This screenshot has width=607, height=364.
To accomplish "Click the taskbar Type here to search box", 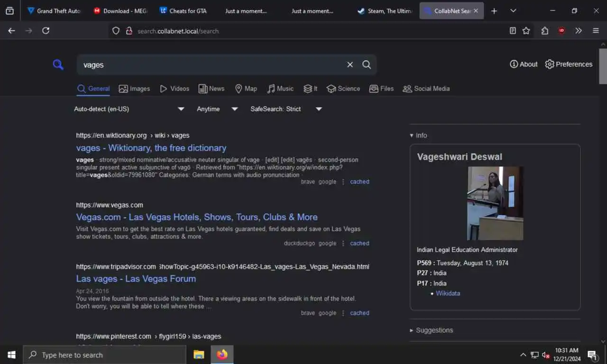I will tap(104, 355).
